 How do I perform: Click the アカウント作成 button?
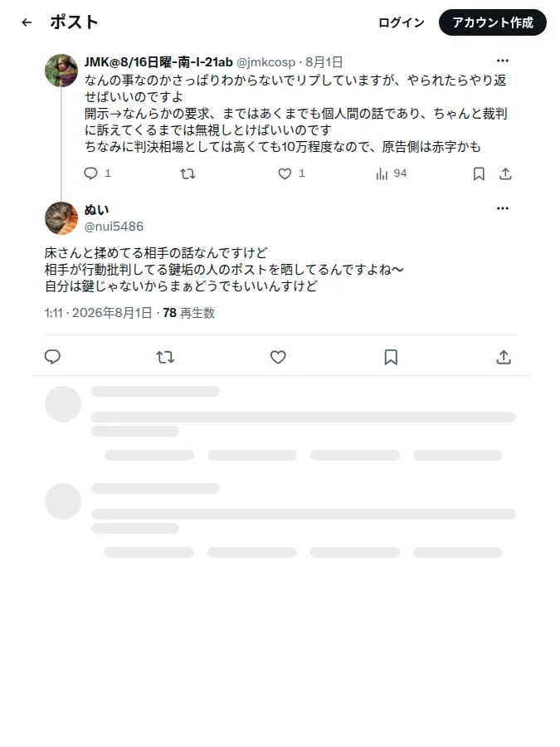coord(492,22)
